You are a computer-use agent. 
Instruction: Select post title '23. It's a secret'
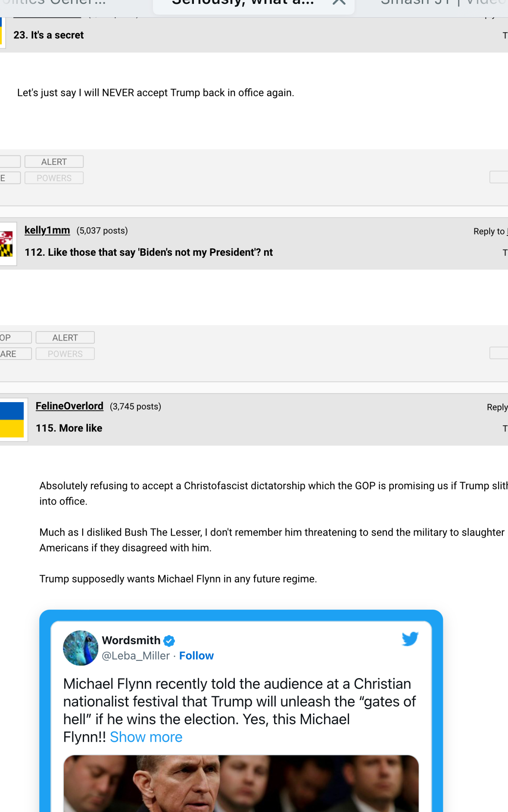point(49,35)
